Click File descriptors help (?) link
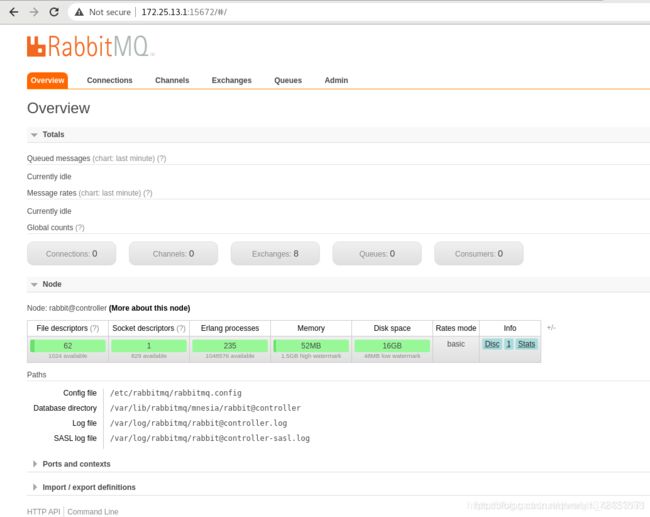 pos(95,328)
